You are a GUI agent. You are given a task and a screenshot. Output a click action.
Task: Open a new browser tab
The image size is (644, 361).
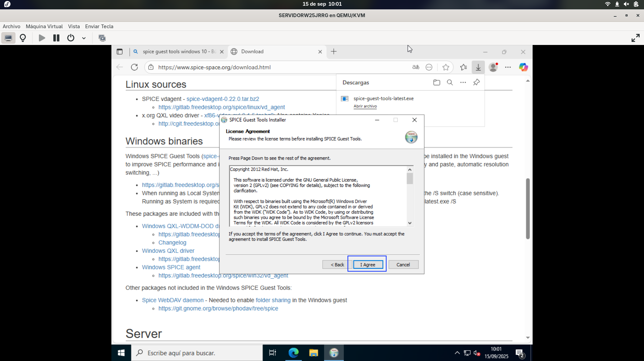click(x=334, y=51)
